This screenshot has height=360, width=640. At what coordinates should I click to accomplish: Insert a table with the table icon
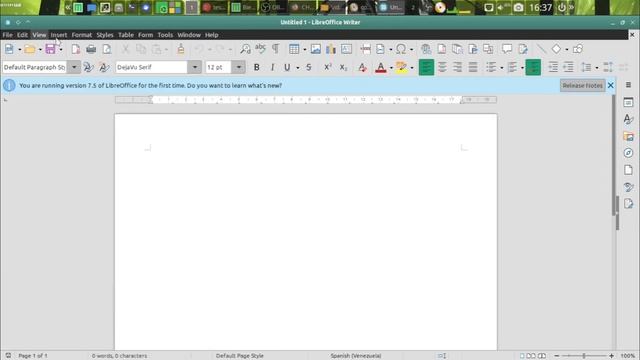click(x=294, y=49)
